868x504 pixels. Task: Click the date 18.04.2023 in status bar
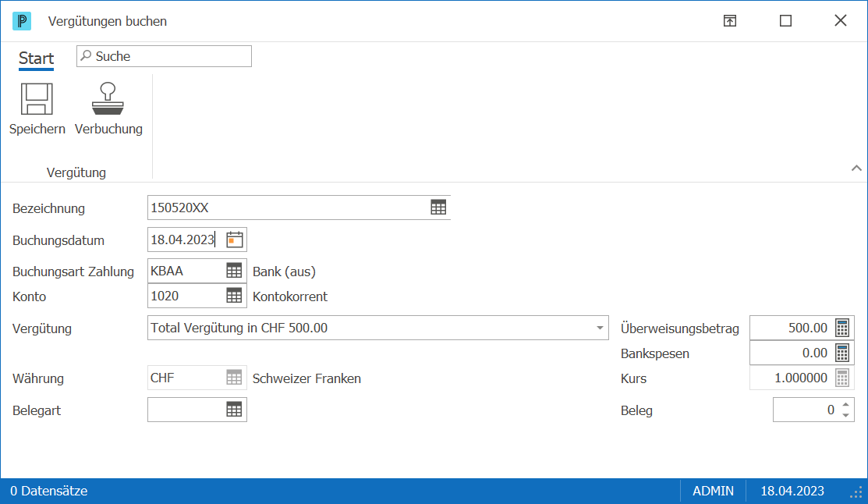(792, 491)
